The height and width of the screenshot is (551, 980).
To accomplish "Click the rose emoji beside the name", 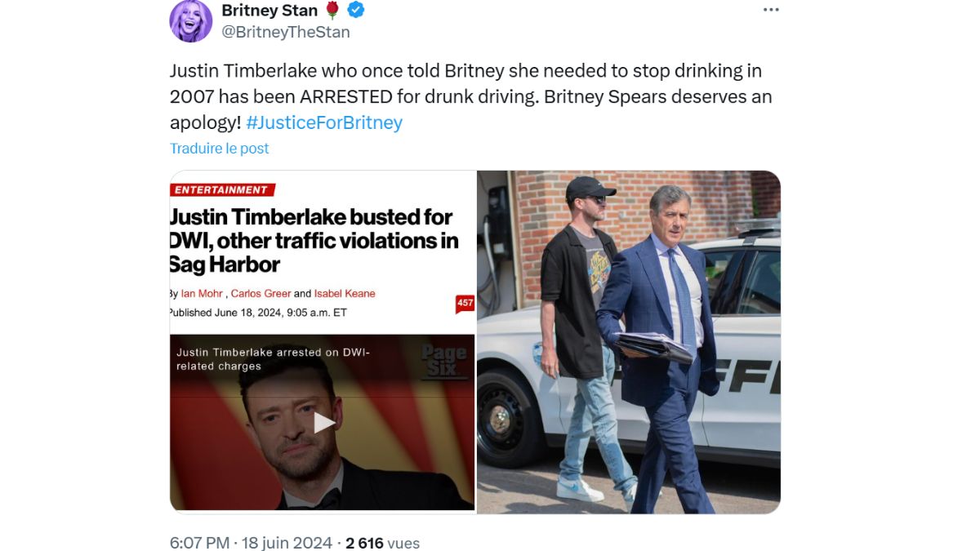I will pos(332,10).
